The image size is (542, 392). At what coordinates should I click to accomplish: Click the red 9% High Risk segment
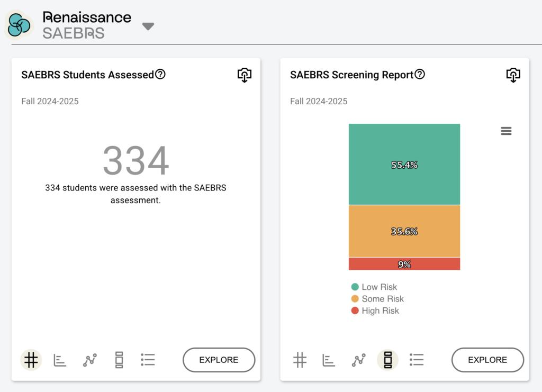404,264
